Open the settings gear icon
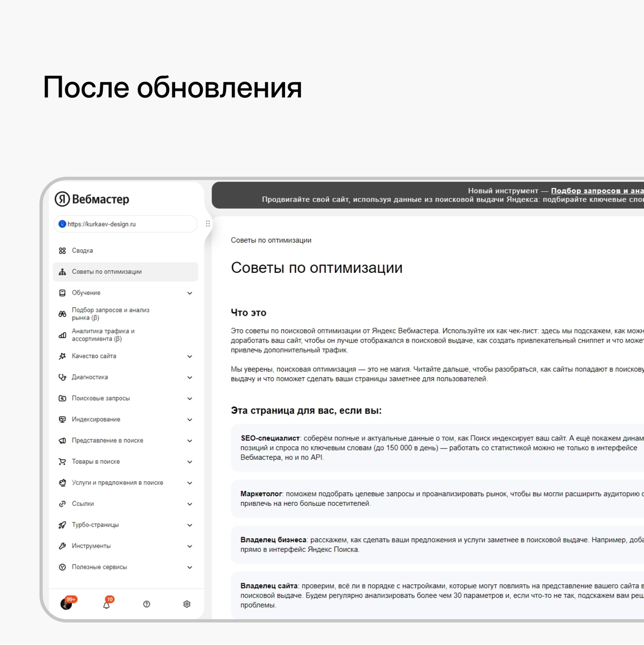The width and height of the screenshot is (644, 645). tap(187, 604)
